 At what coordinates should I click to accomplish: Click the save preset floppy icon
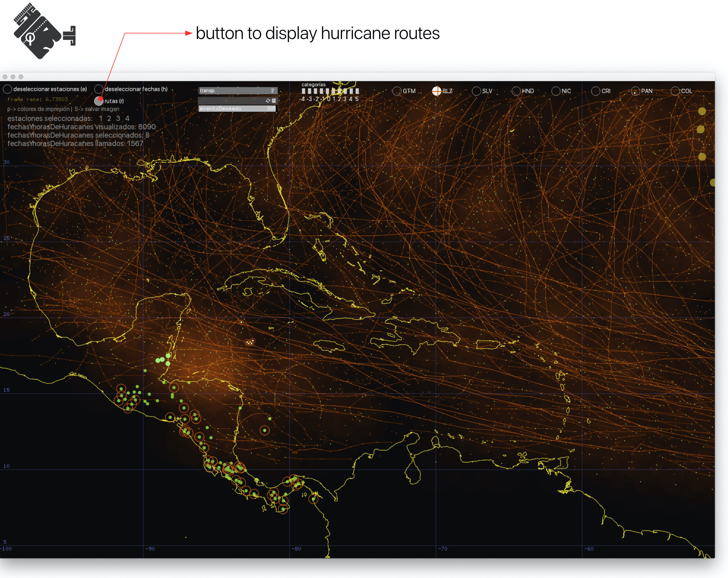[274, 101]
